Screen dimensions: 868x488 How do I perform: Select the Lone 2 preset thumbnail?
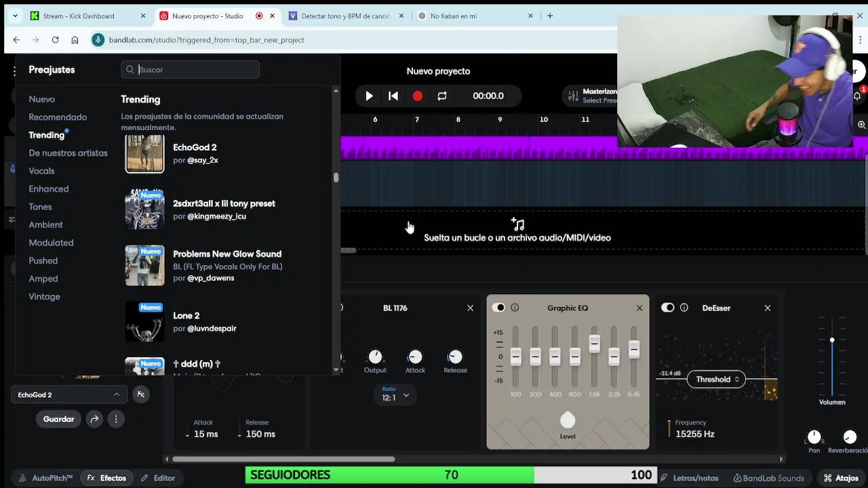pyautogui.click(x=144, y=321)
